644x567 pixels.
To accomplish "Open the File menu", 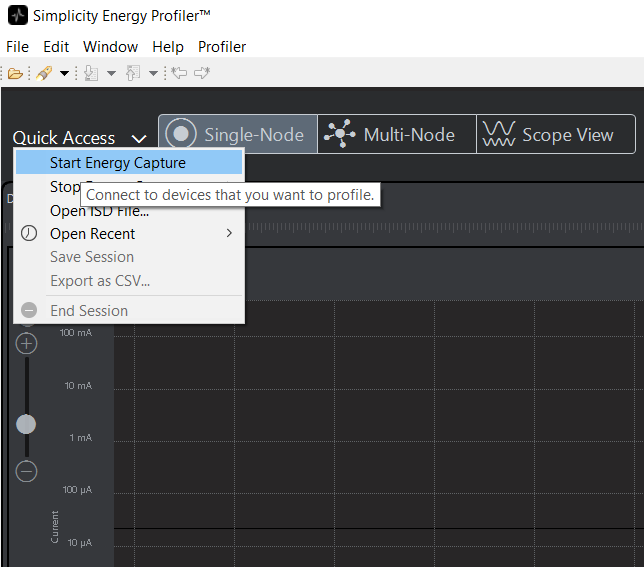I will point(17,47).
